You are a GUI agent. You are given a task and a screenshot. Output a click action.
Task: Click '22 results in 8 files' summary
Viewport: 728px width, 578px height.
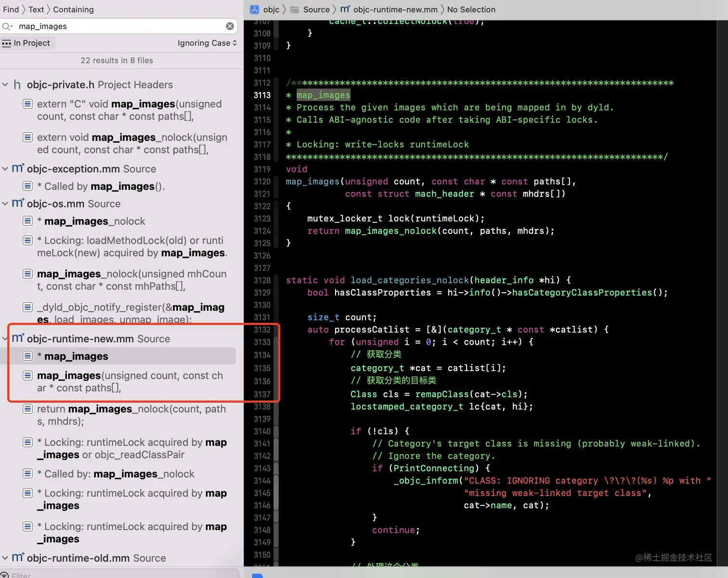[x=117, y=60]
